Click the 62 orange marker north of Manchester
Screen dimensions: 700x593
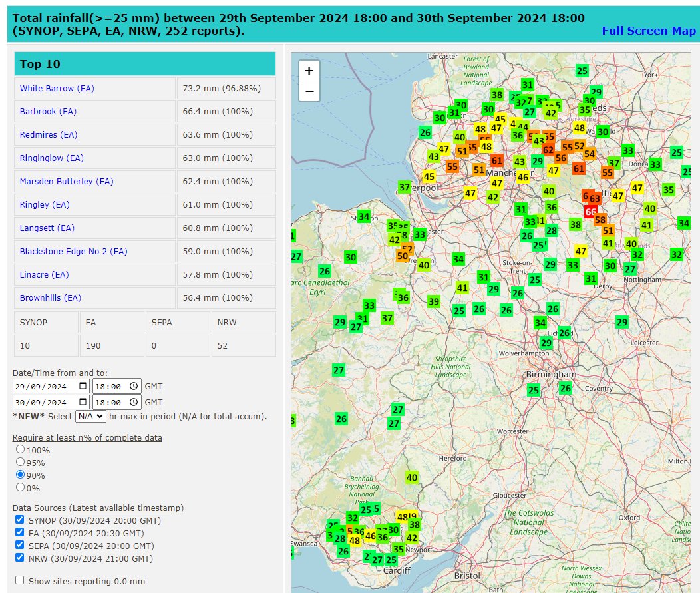[x=548, y=150]
